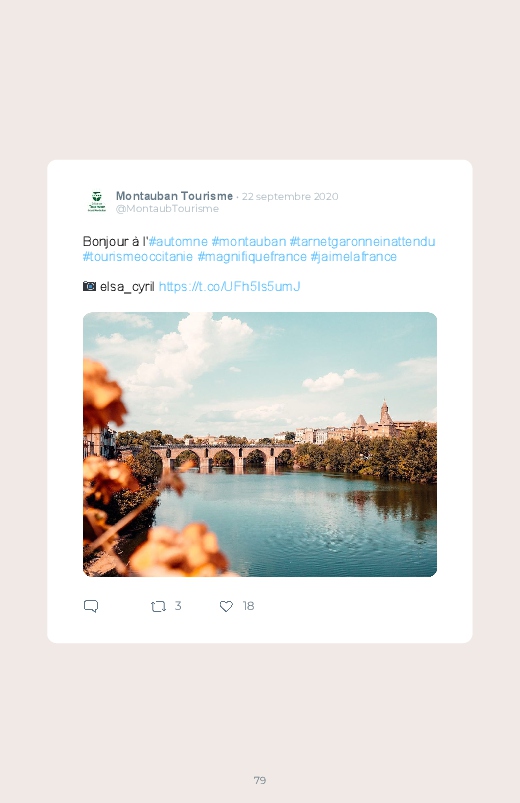The width and height of the screenshot is (520, 803).
Task: Click the Montauban Tourisme account name
Action: click(174, 196)
